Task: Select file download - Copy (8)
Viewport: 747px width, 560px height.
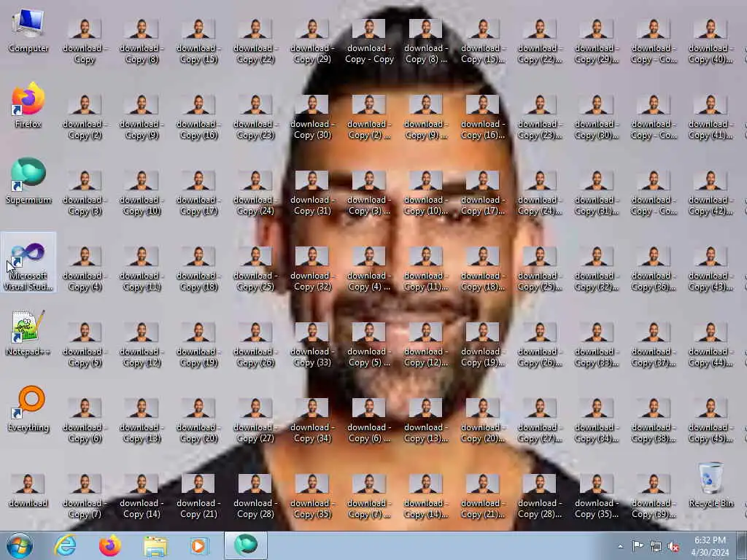Action: click(142, 42)
